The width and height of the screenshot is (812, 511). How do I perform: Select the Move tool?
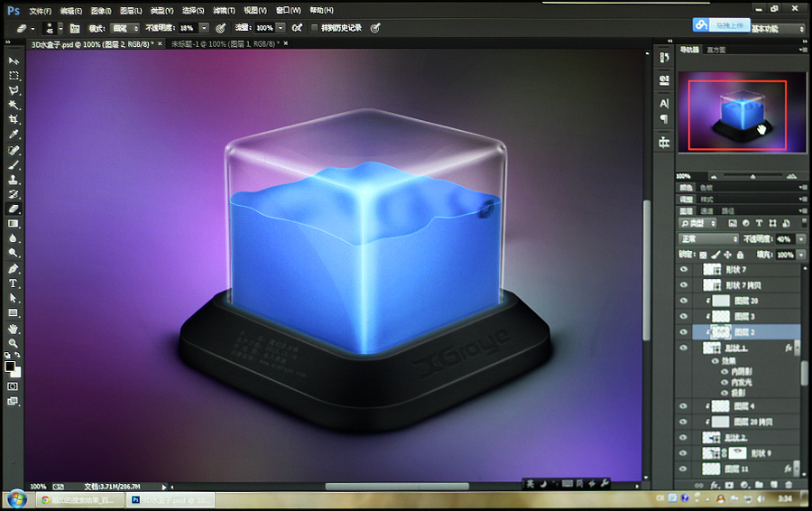(x=14, y=60)
